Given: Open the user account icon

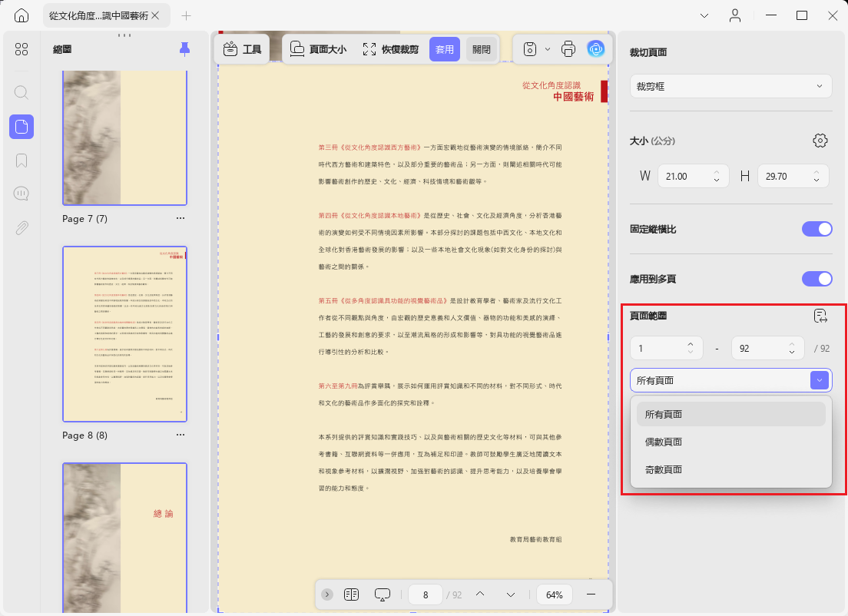Looking at the screenshot, I should click(x=735, y=15).
